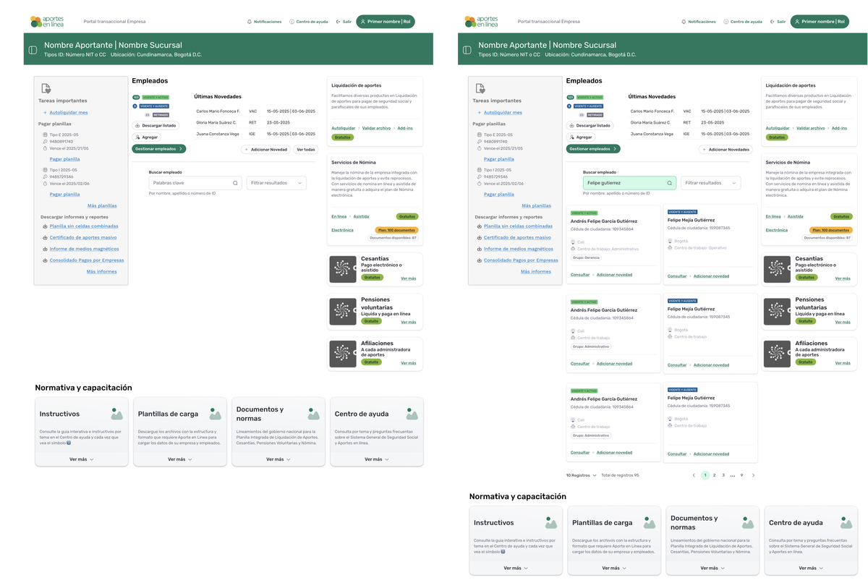Viewport: 868px width, 588px height.
Task: Open Más planillas in the left frame
Action: coord(102,205)
